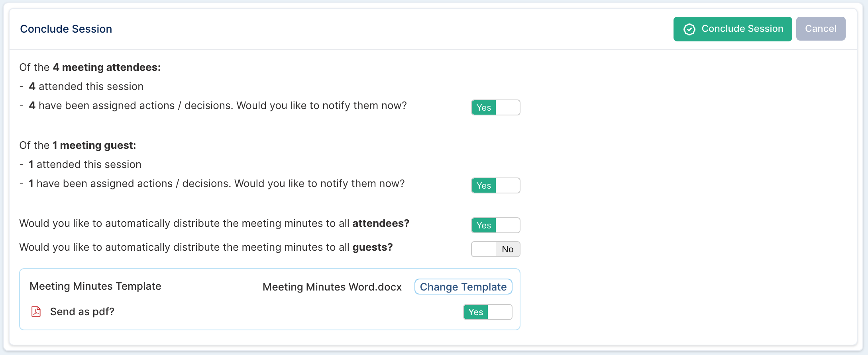Toggle notify switch for the 1 guest

(496, 185)
